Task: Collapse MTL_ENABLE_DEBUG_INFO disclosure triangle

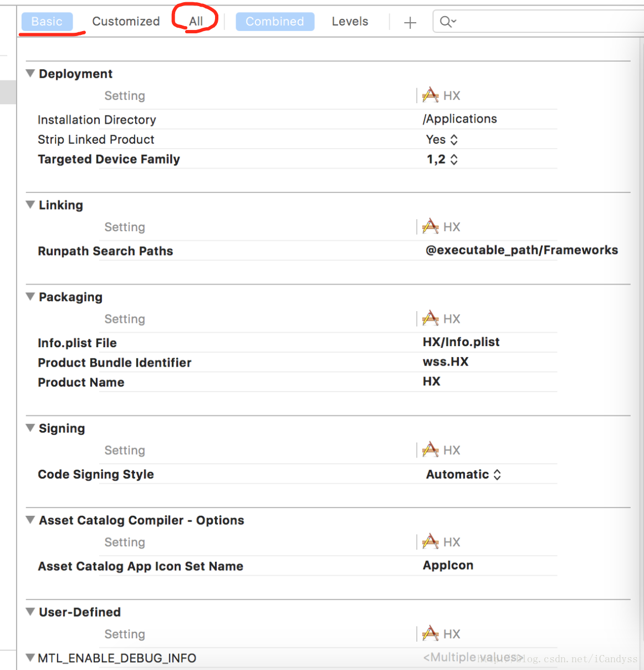Action: tap(30, 658)
